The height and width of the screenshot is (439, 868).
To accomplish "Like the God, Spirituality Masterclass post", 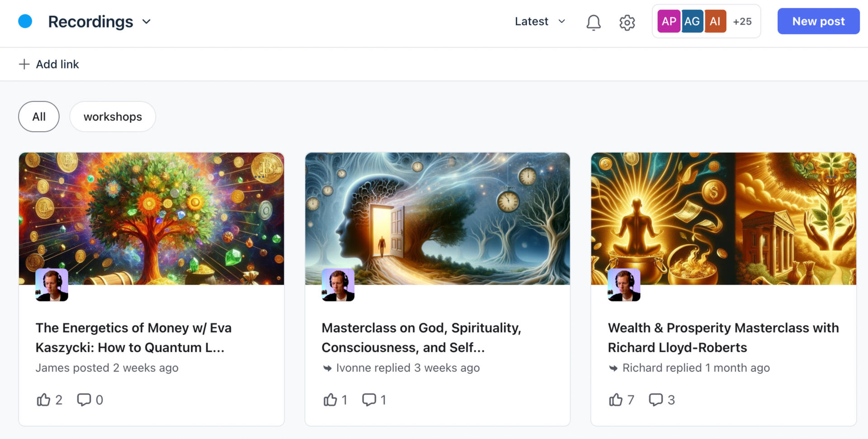I will click(330, 400).
